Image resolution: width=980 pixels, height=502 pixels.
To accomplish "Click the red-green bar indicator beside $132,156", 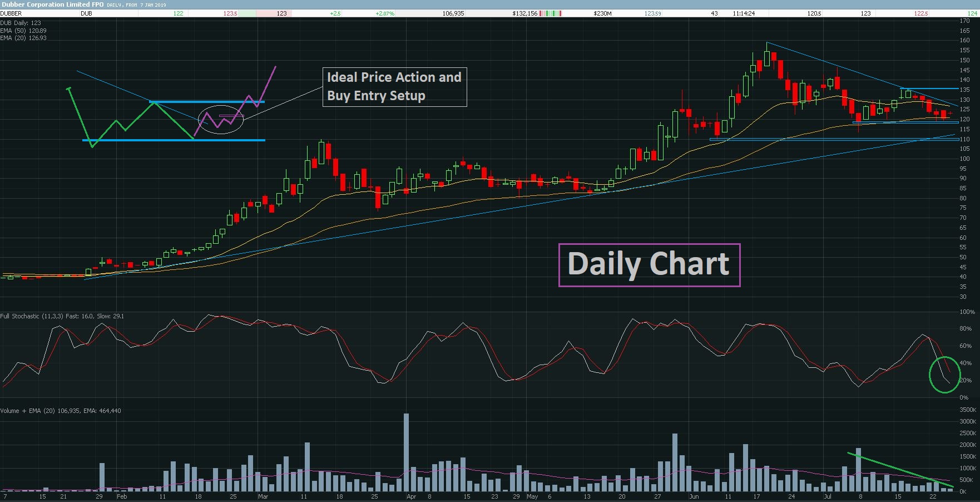I will pyautogui.click(x=551, y=13).
